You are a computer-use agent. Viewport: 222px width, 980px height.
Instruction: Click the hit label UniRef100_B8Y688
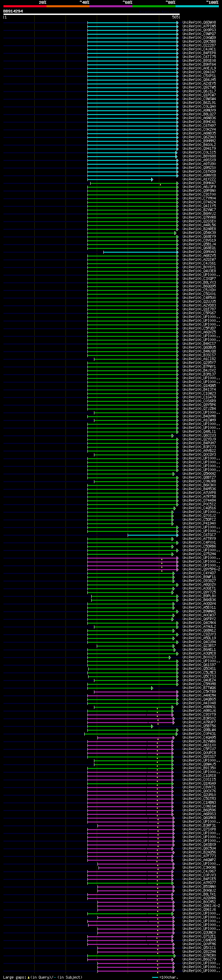point(199,156)
